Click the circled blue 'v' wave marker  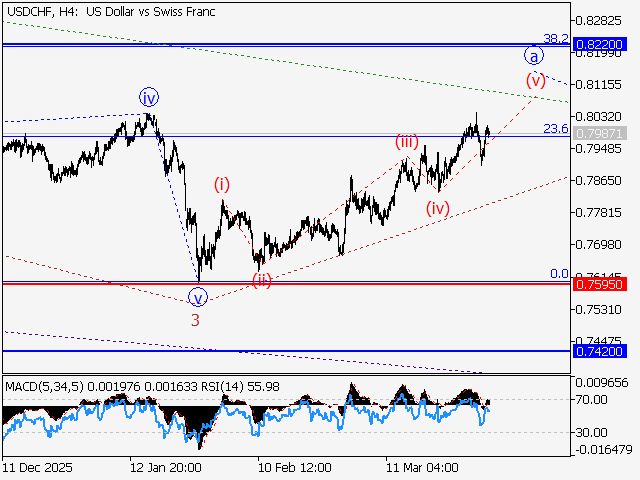coord(198,297)
